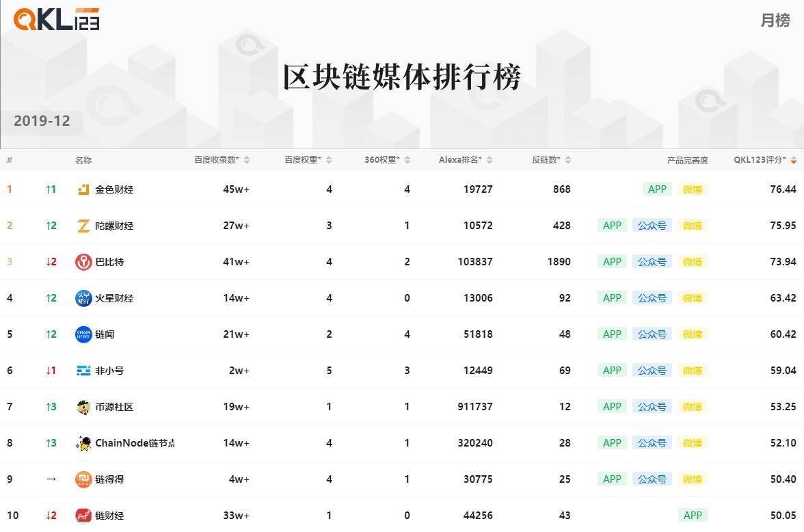This screenshot has width=804, height=532.
Task: Sort by 百度收录数 column arrows
Action: (x=247, y=160)
